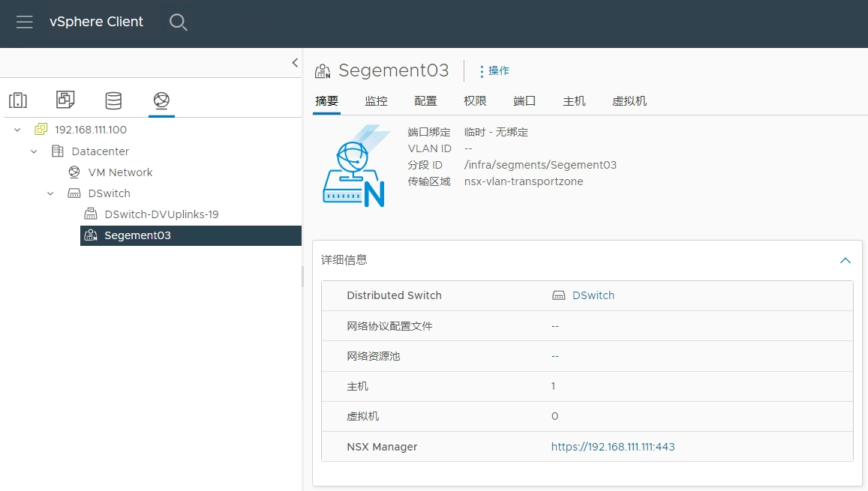868x491 pixels.
Task: Collapse the 192.168.111.100 vCenter tree node
Action: point(17,130)
